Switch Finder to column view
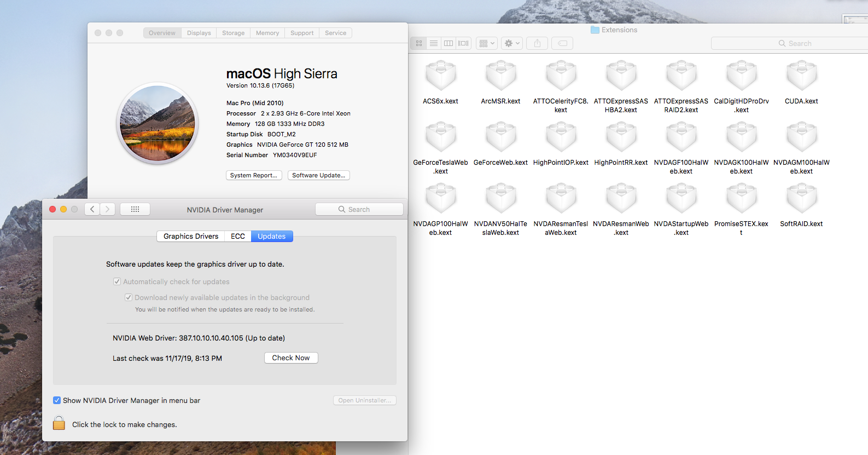The height and width of the screenshot is (455, 868). coord(448,43)
